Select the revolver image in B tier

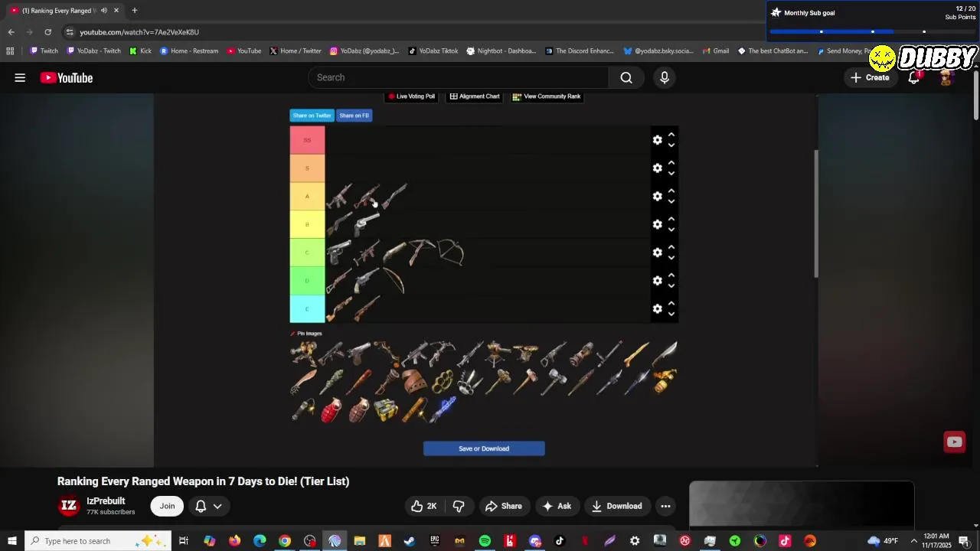coord(367,224)
